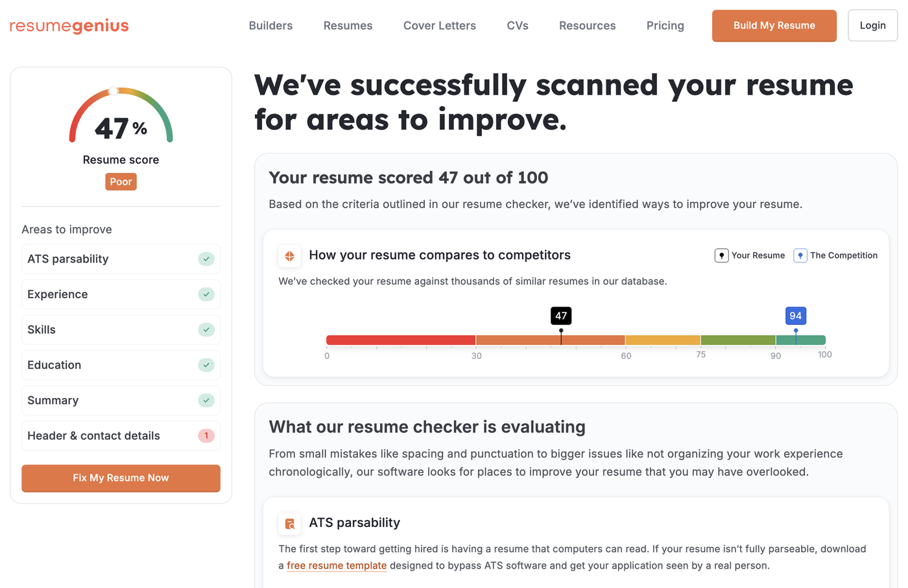
Task: Click the red '1' badge on Header & contact details
Action: 206,436
